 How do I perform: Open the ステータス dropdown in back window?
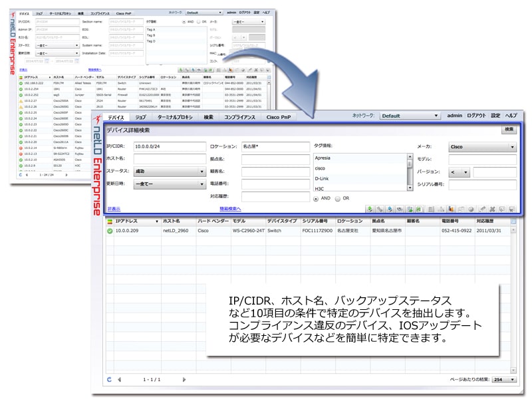pyautogui.click(x=57, y=45)
